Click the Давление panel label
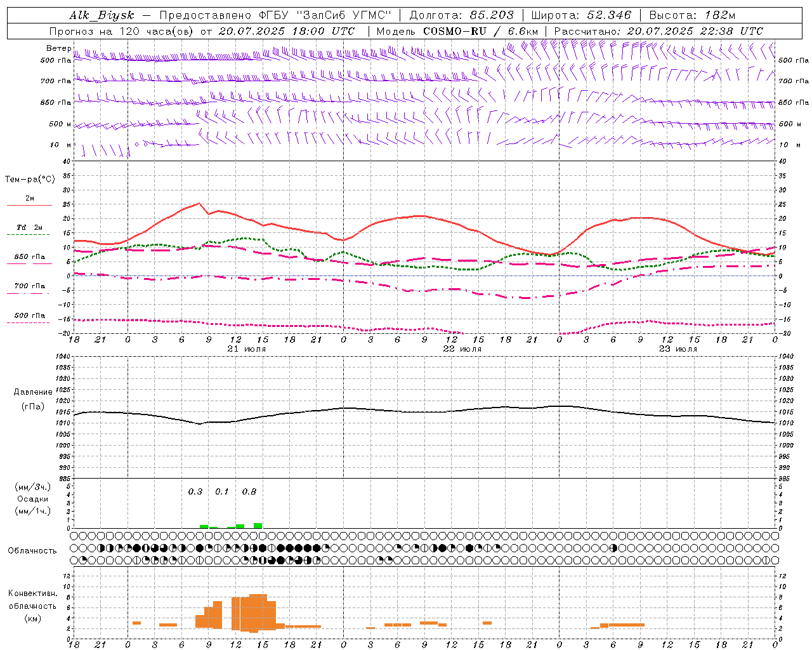The width and height of the screenshot is (812, 650). coord(33,392)
